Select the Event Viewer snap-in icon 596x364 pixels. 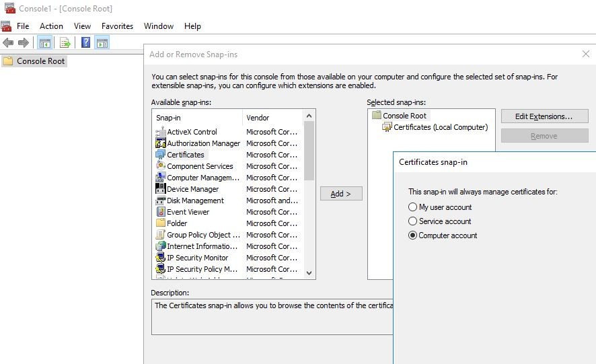pyautogui.click(x=161, y=212)
